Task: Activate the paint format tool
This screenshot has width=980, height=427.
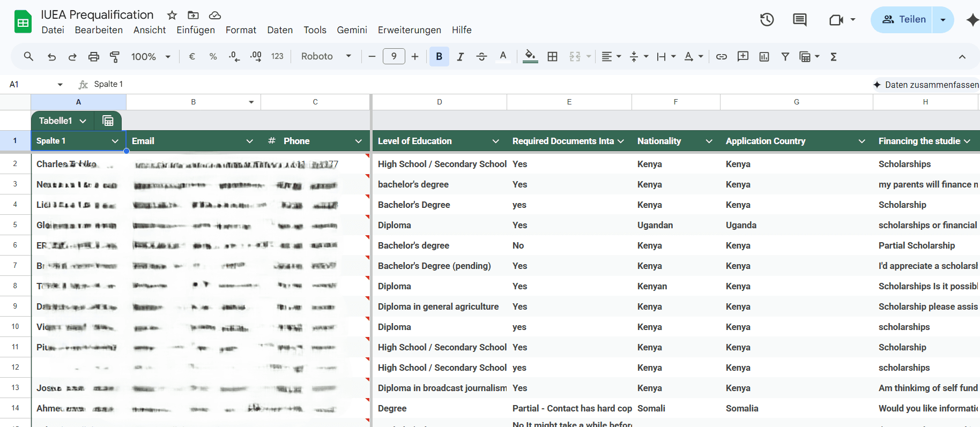Action: pos(115,56)
